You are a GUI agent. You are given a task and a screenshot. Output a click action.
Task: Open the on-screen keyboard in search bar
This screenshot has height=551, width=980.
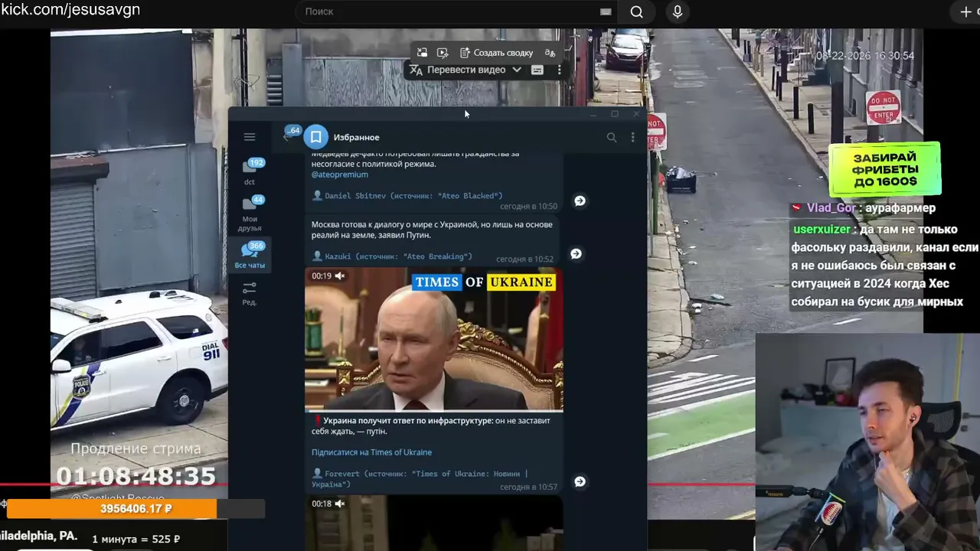point(606,11)
